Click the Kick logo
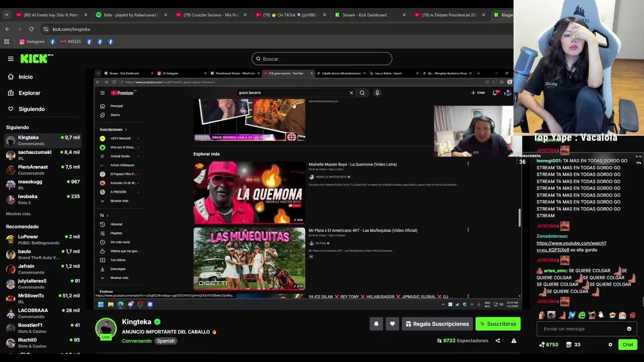The image size is (644, 362). click(36, 59)
